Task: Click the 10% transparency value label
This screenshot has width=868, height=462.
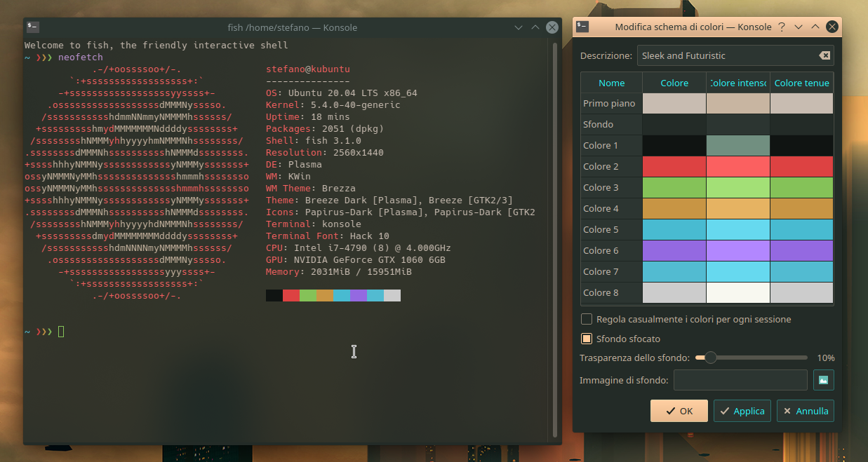Action: tap(826, 358)
